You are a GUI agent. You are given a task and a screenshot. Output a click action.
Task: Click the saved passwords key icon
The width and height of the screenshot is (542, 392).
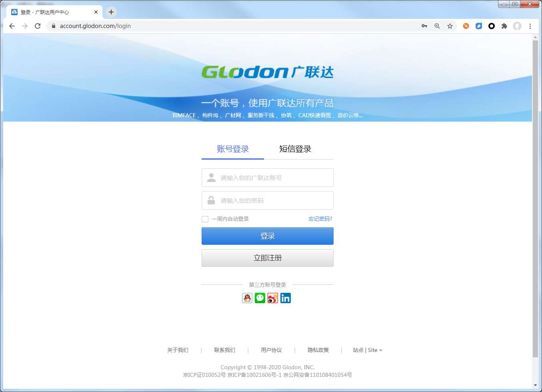[x=424, y=26]
